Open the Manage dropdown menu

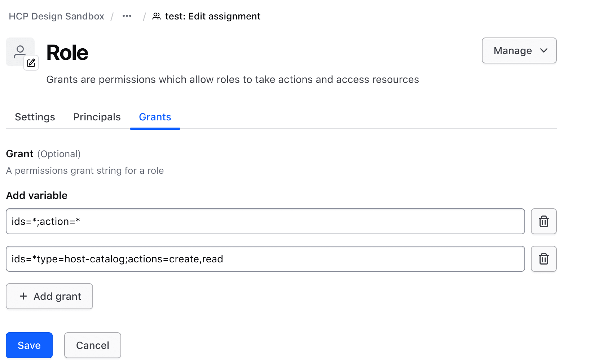click(x=519, y=50)
